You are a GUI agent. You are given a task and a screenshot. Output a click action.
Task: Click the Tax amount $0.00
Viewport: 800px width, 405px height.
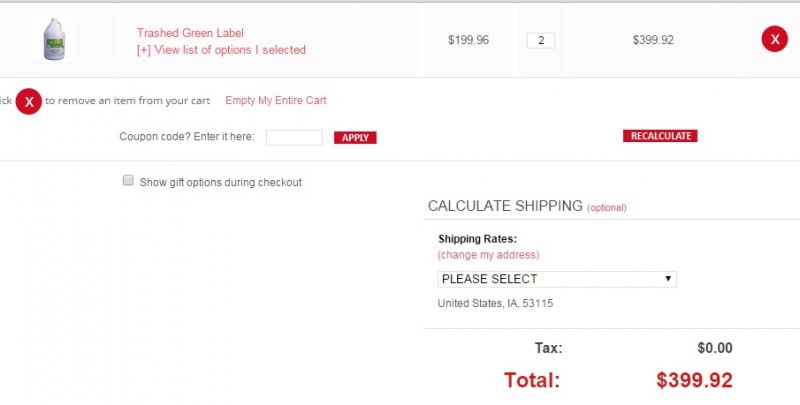pos(715,348)
